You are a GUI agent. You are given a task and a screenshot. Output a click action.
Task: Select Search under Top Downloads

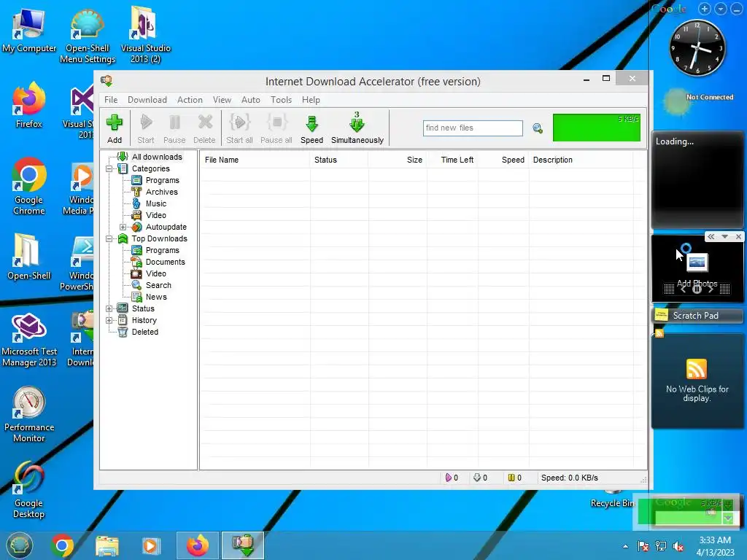click(x=158, y=285)
